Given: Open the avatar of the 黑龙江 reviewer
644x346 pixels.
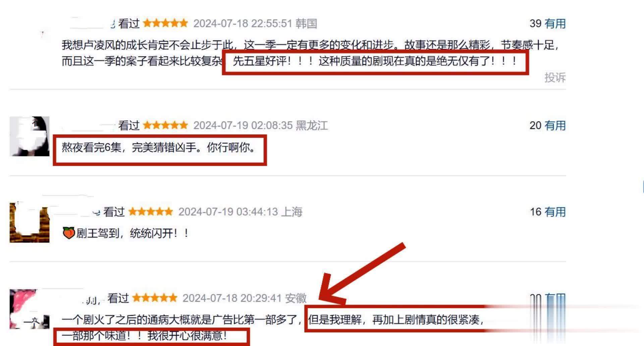Looking at the screenshot, I should pos(30,136).
